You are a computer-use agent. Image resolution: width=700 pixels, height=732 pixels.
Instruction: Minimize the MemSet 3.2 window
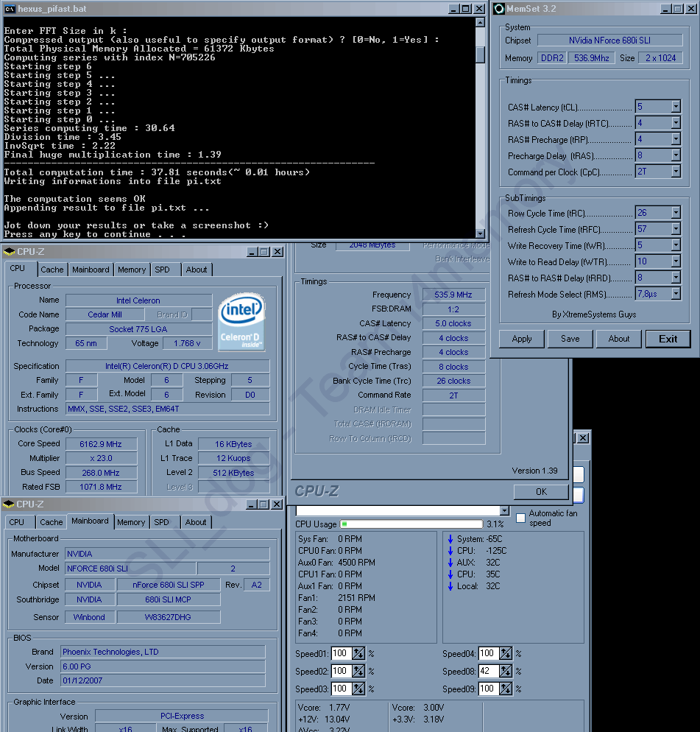(x=666, y=8)
